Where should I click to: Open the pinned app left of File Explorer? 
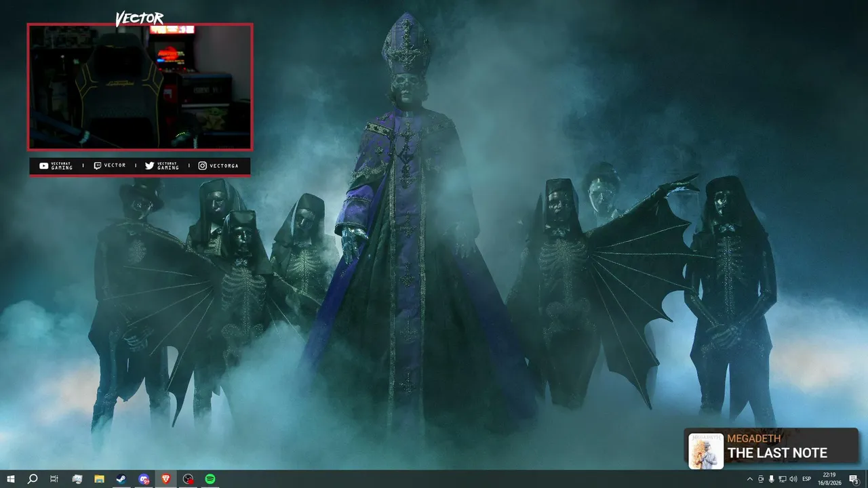coord(77,479)
